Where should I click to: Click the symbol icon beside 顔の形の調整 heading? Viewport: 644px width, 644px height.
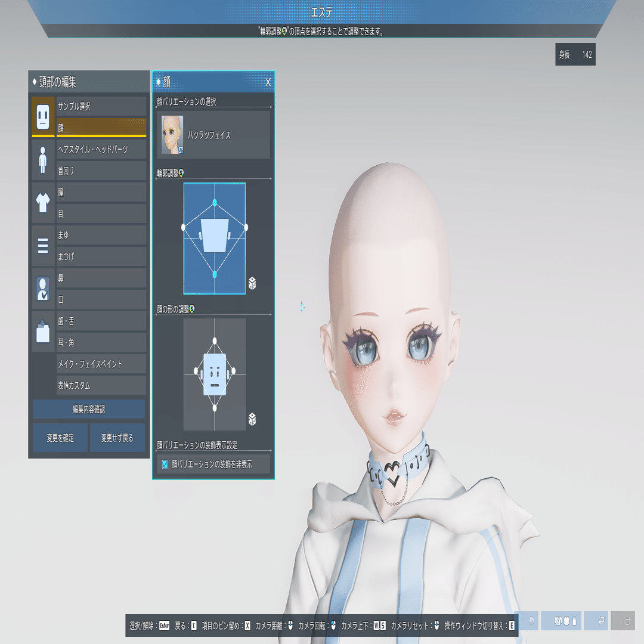click(192, 309)
